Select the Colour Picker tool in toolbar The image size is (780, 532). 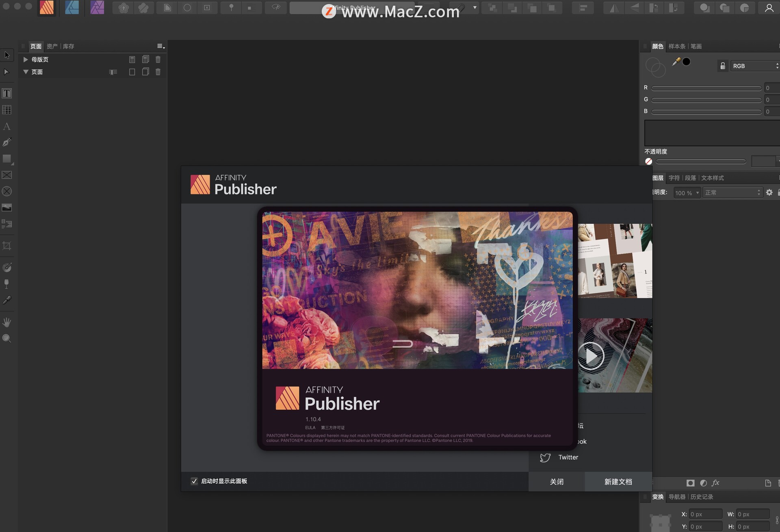(7, 300)
